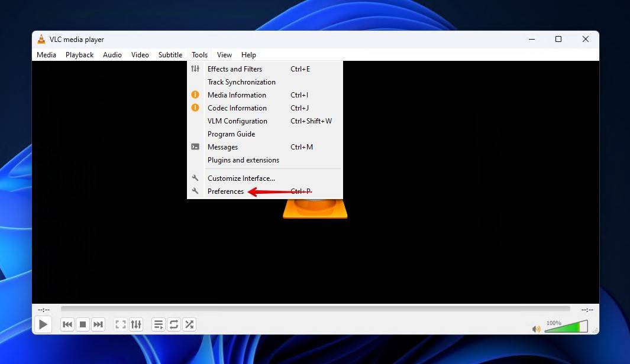Toggle random shuffle playback icon

[x=189, y=324]
